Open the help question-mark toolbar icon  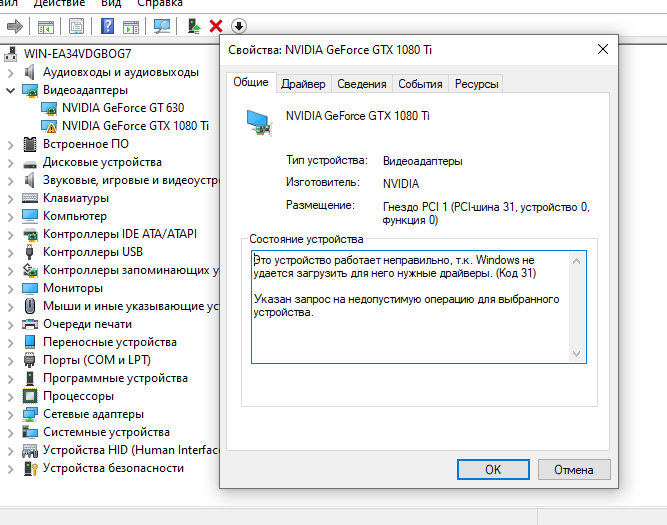point(107,26)
